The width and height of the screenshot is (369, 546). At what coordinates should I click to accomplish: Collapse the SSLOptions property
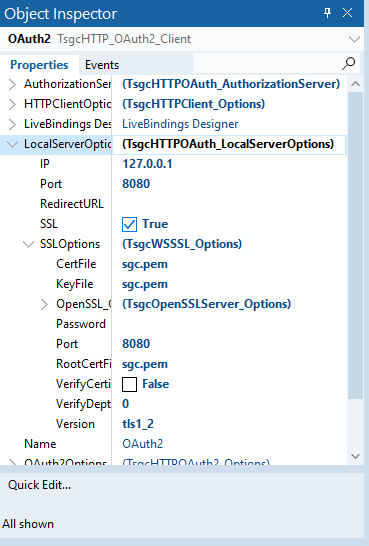point(29,244)
